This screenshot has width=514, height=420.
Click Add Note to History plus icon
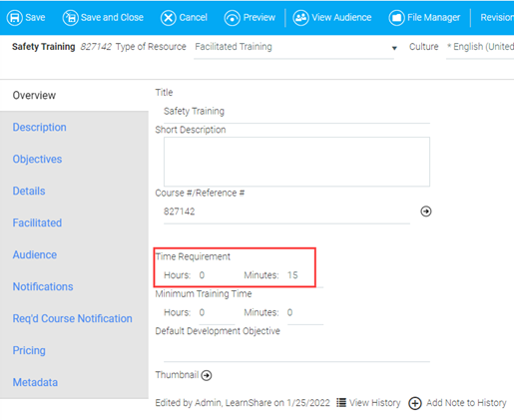pos(415,403)
